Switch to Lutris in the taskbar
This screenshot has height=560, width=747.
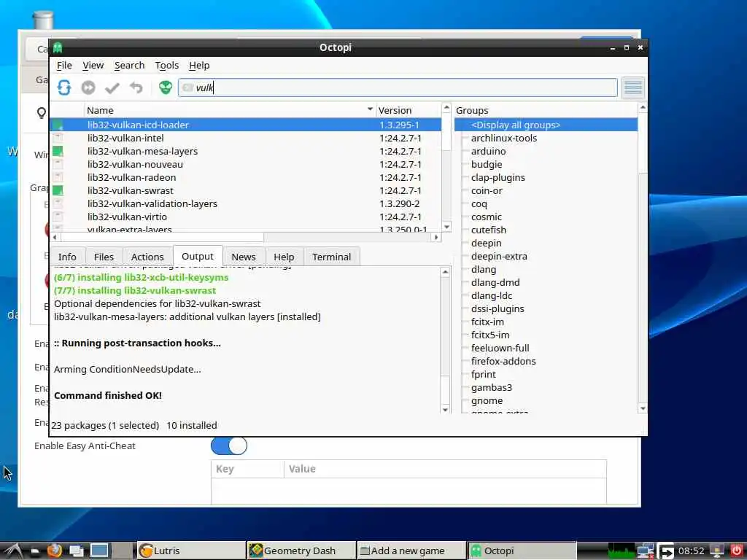(x=190, y=551)
